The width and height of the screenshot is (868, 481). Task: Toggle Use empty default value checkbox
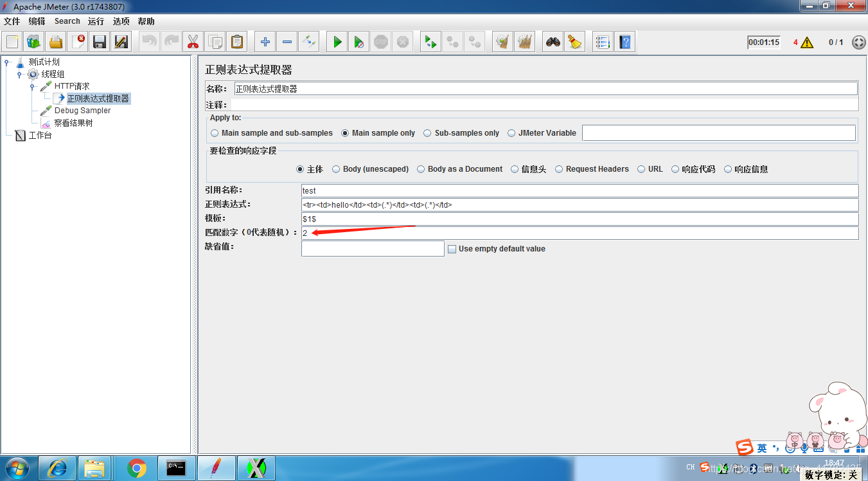452,249
